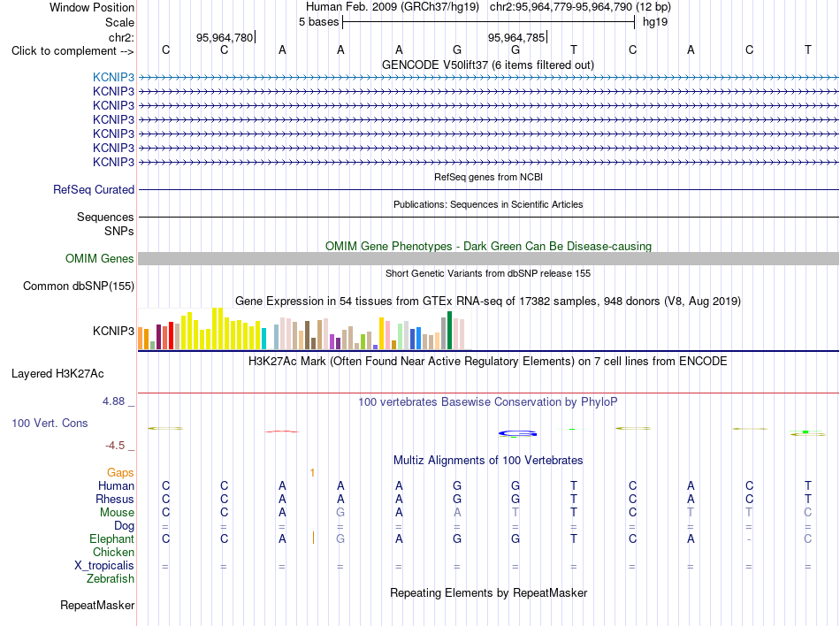The height and width of the screenshot is (626, 840).
Task: Open the RefSeq Curated track label
Action: [x=93, y=189]
